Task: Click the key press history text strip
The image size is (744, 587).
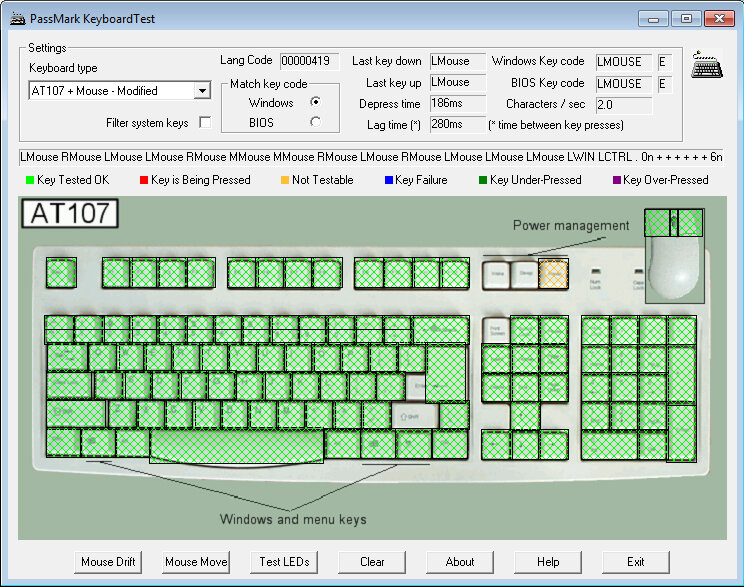Action: click(x=372, y=157)
